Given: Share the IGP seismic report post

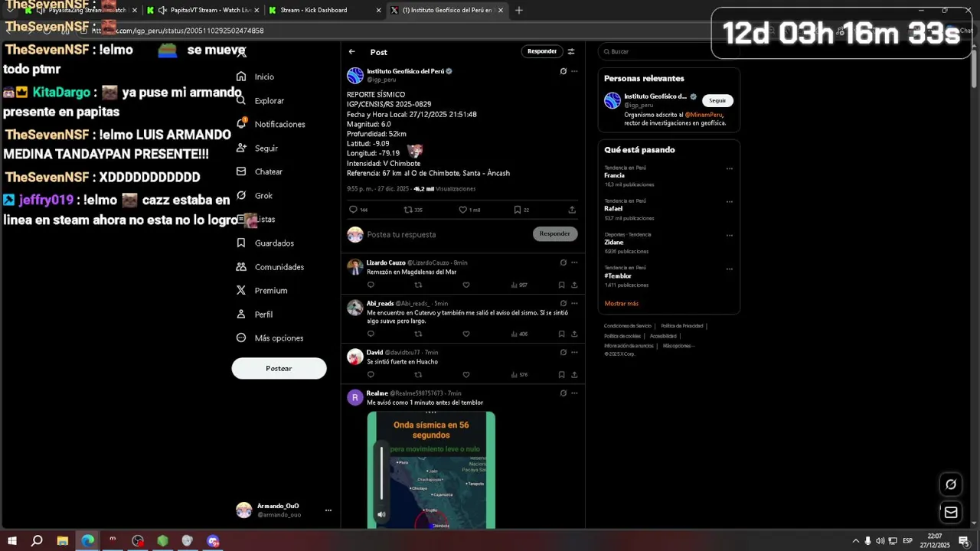Looking at the screenshot, I should pos(572,210).
